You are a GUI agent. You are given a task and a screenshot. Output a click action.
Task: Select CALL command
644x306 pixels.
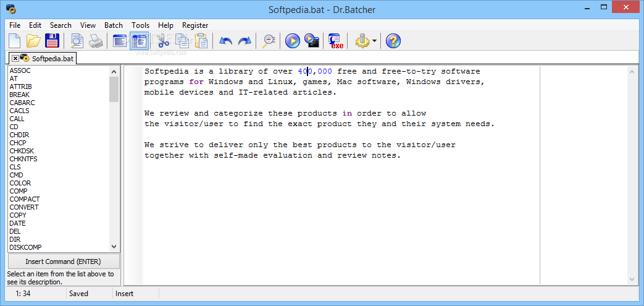pos(58,119)
